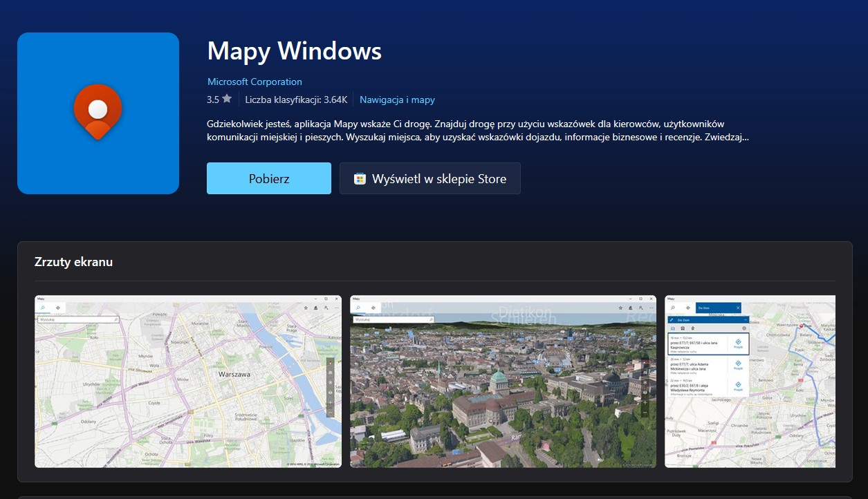The height and width of the screenshot is (499, 868).
Task: Open the ellipsis more options menu
Action: click(x=335, y=308)
